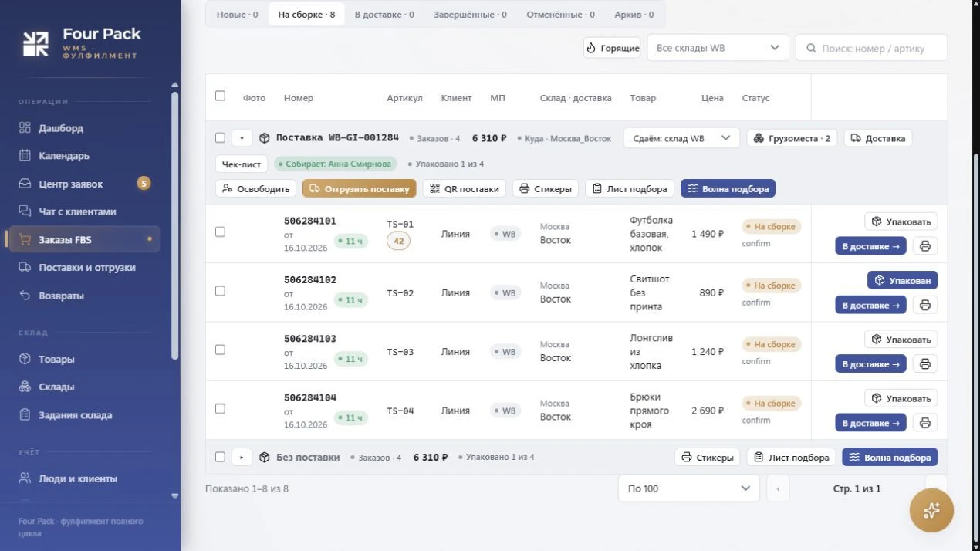The image size is (980, 551).
Task: Click the print icon for order 506284103
Action: click(x=925, y=364)
